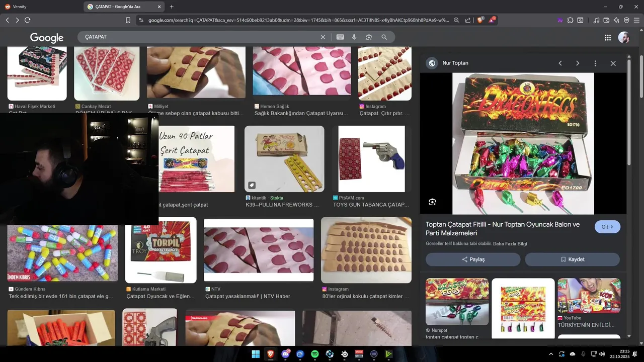The image size is (644, 362).
Task: Open the Google apps grid
Action: point(608,38)
